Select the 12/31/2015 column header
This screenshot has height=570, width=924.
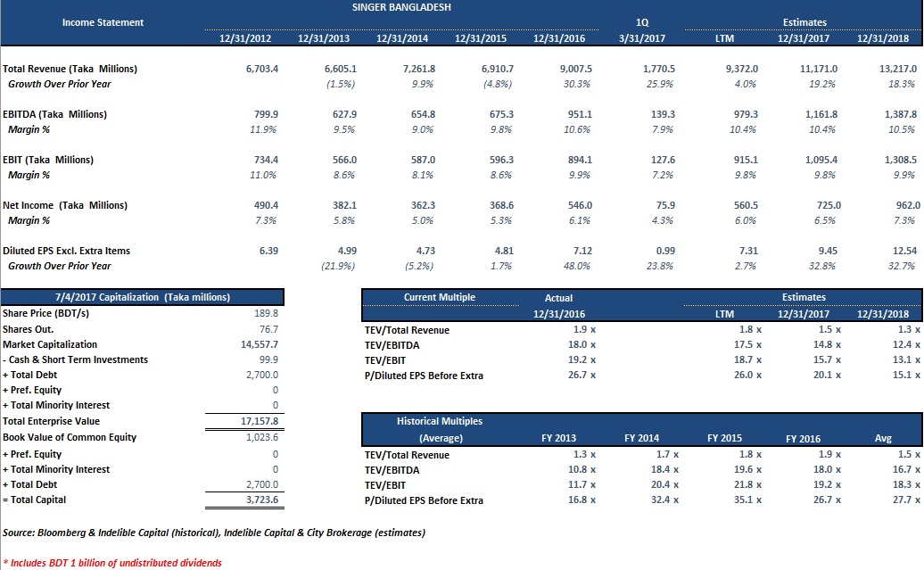tap(480, 38)
